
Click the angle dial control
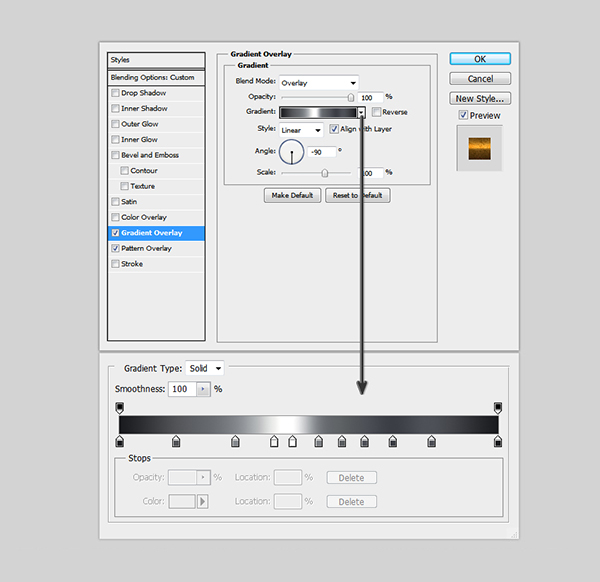pyautogui.click(x=291, y=152)
